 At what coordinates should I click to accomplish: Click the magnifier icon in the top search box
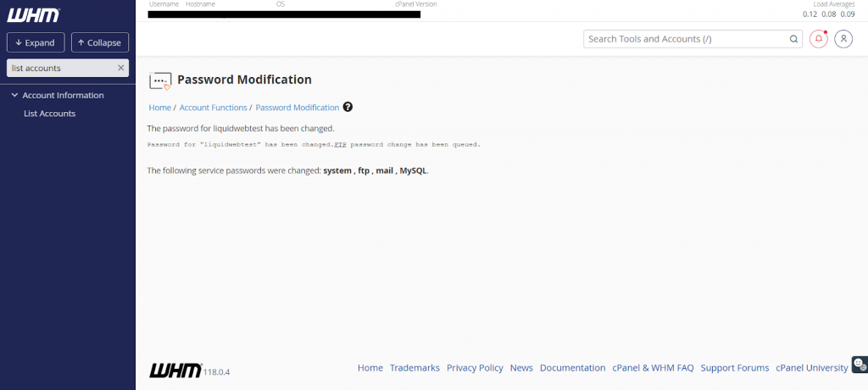(793, 39)
